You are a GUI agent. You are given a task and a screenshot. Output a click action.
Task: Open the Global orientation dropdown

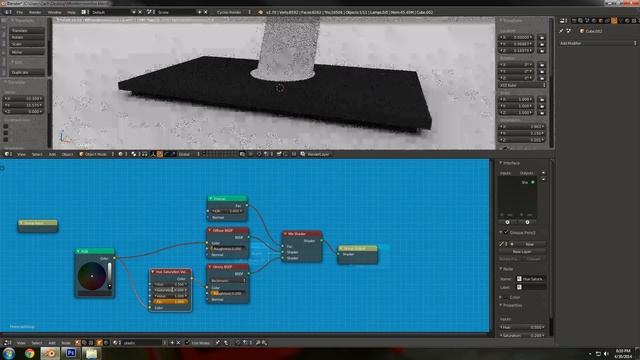point(189,154)
